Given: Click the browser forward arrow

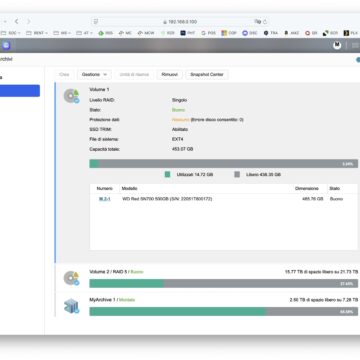Looking at the screenshot, I should 28,21.
